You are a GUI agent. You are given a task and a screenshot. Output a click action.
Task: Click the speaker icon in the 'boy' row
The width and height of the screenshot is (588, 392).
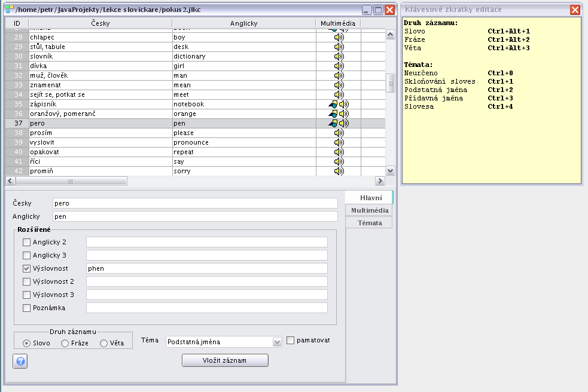point(339,37)
